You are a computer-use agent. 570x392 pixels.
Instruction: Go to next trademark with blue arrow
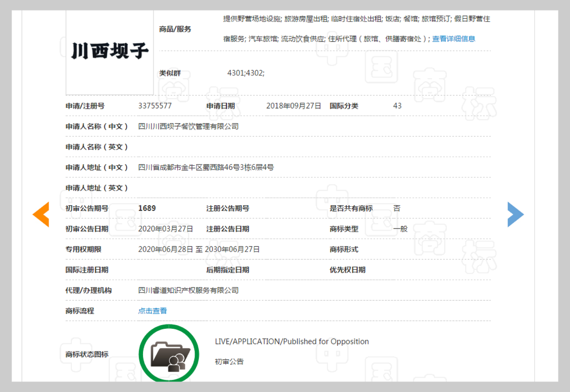tap(516, 214)
